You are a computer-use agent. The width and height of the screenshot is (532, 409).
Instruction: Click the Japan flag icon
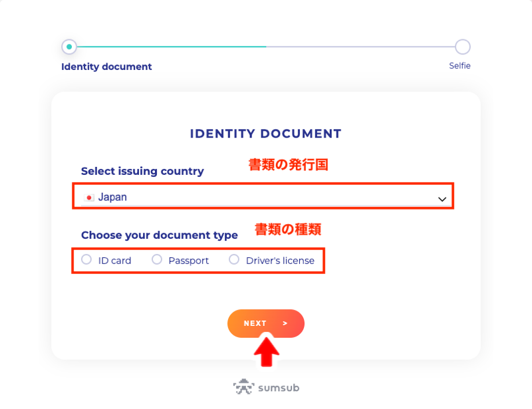tap(89, 198)
